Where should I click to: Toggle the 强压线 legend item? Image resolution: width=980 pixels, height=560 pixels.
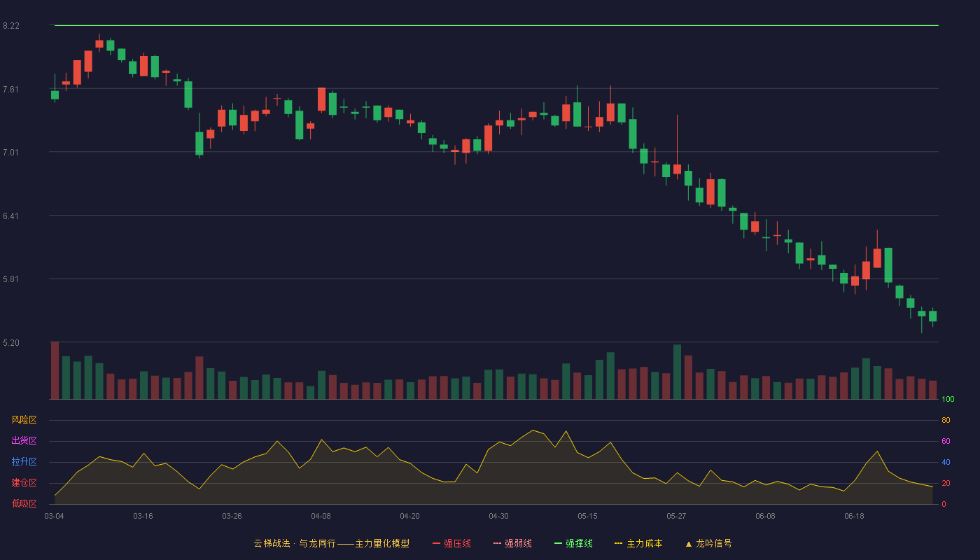click(451, 543)
